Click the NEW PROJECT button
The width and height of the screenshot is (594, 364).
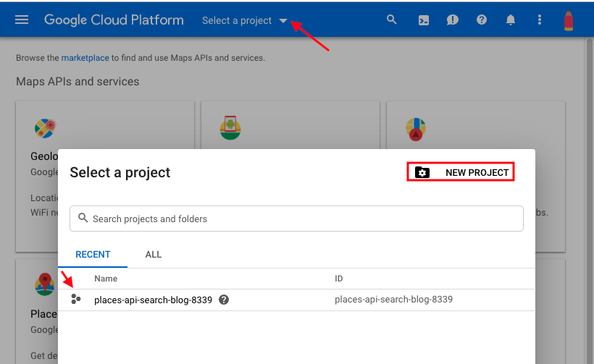pyautogui.click(x=461, y=172)
